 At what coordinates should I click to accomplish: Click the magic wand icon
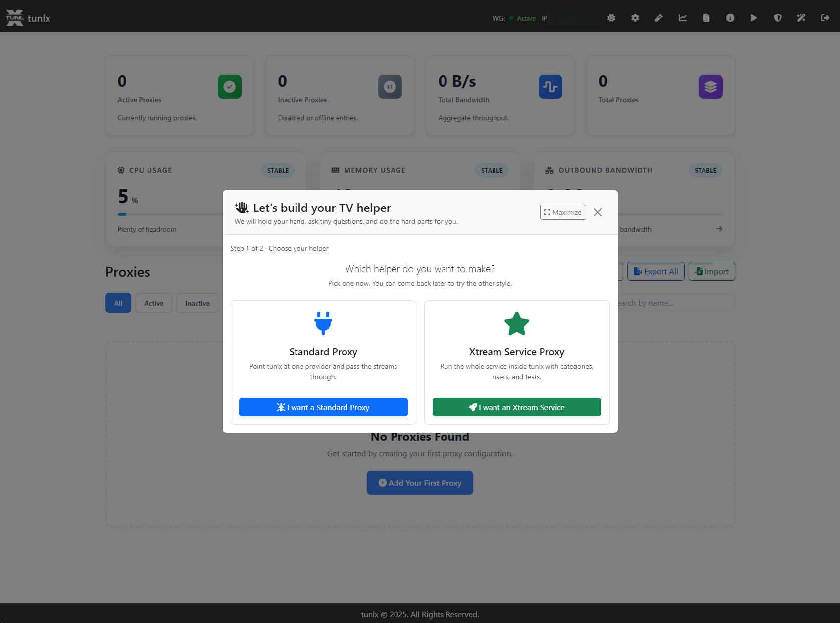click(801, 17)
